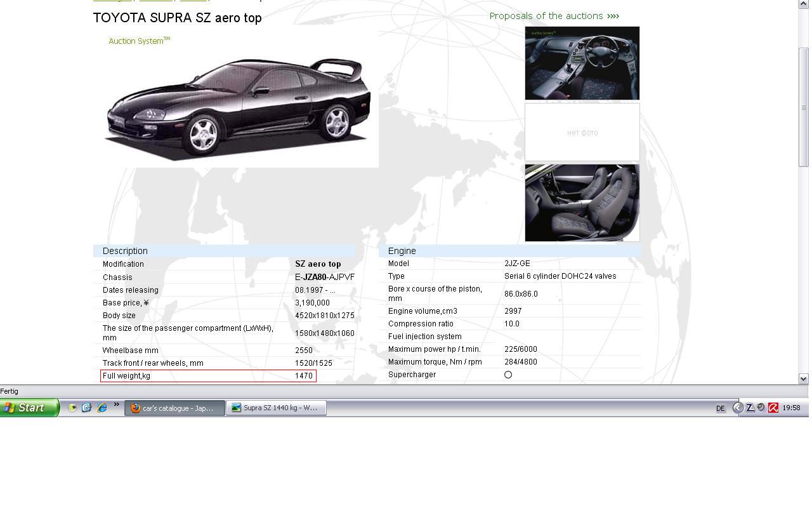Click Engine section header
This screenshot has height=508, width=812.
click(509, 251)
